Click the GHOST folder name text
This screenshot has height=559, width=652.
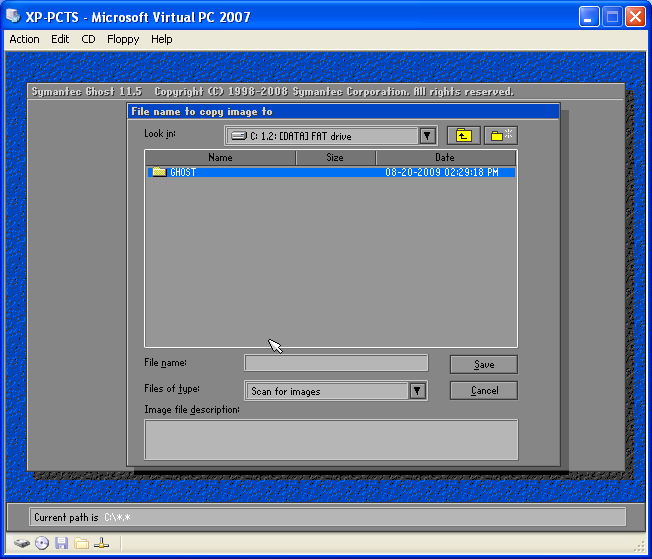(183, 172)
